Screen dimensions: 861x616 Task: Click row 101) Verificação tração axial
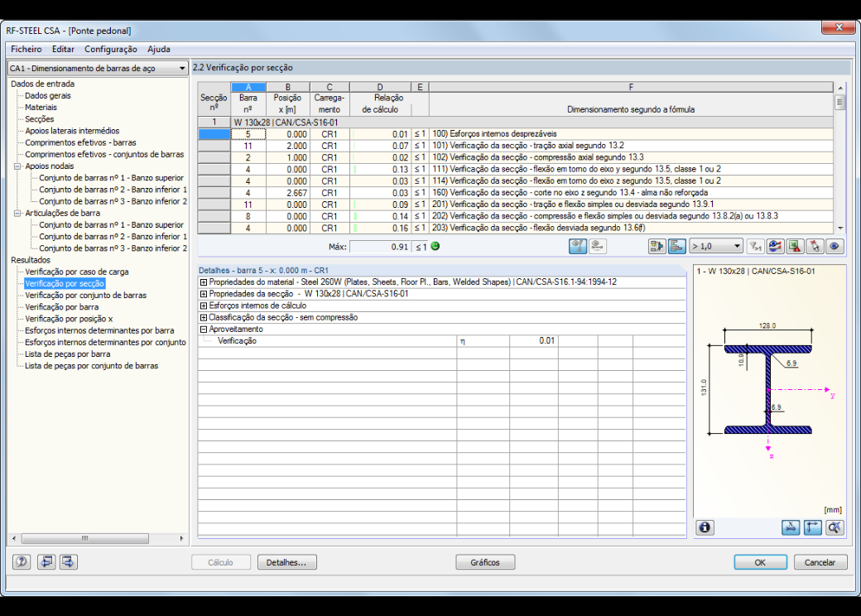pyautogui.click(x=515, y=146)
